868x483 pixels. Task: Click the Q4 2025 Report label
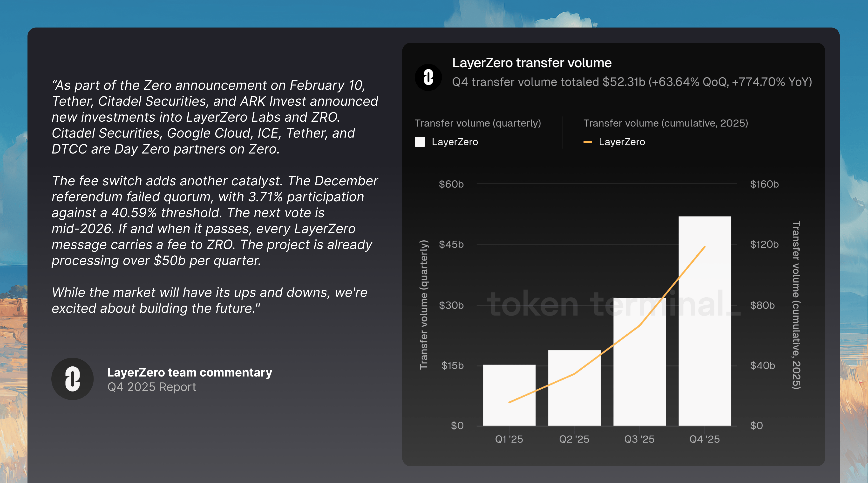pyautogui.click(x=152, y=387)
